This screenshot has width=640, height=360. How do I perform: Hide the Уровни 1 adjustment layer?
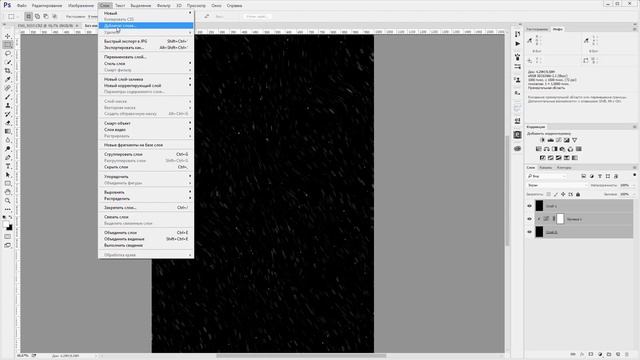point(529,219)
